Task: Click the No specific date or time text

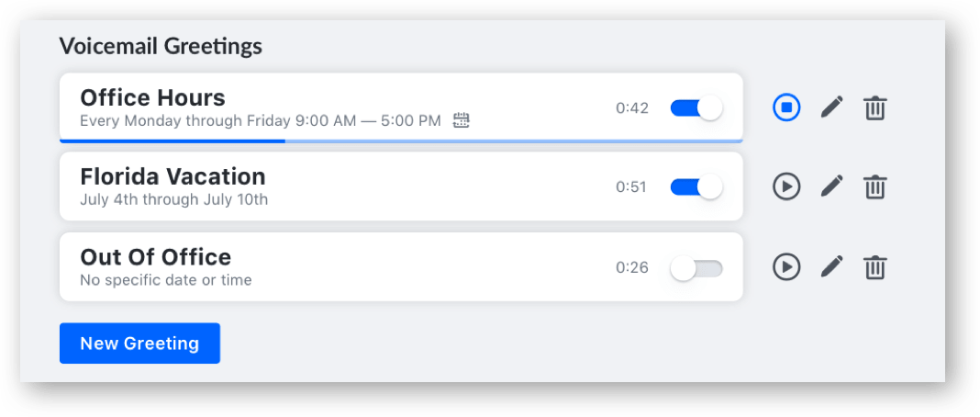Action: [165, 280]
